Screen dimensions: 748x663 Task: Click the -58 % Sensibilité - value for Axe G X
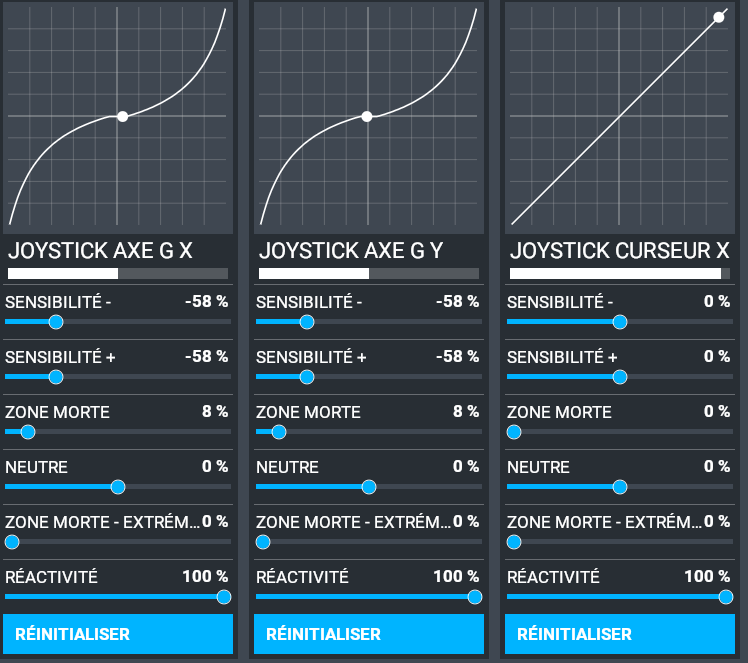[x=207, y=301]
